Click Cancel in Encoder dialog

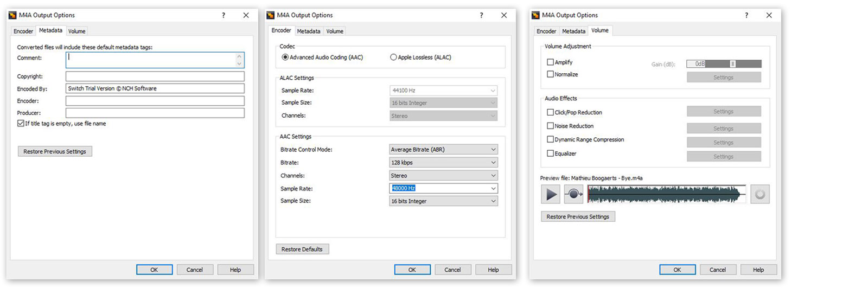[x=452, y=270]
